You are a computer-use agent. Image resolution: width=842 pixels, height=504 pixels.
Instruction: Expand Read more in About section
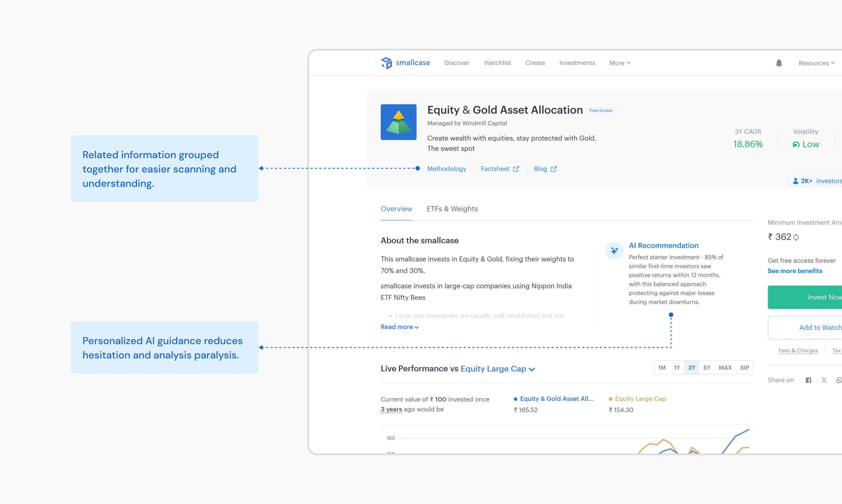(400, 327)
